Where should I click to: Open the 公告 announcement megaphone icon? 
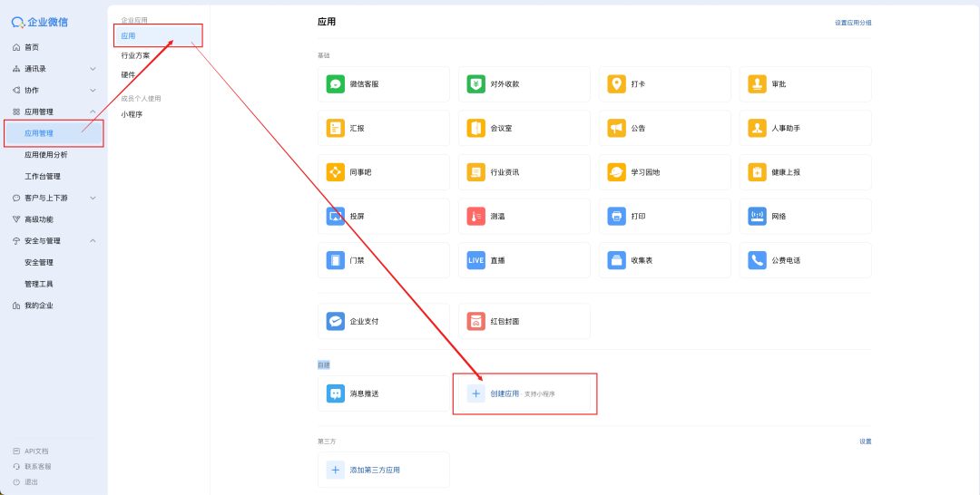coord(617,128)
